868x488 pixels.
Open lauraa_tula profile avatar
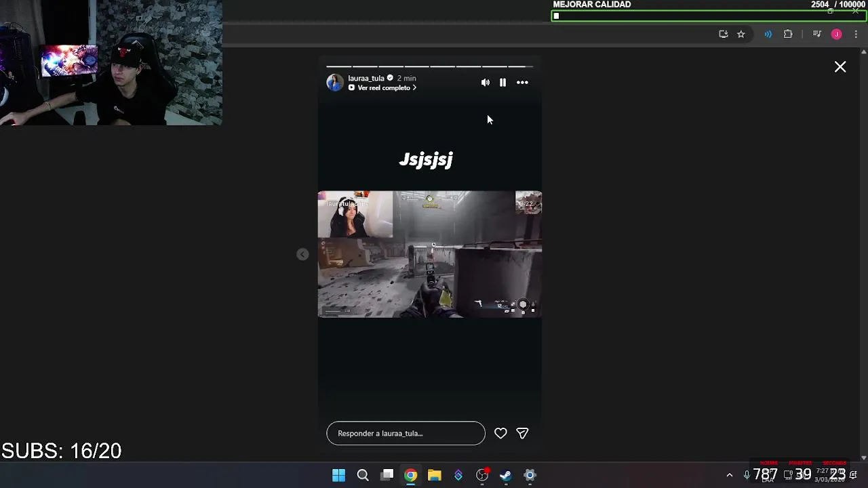pyautogui.click(x=335, y=83)
